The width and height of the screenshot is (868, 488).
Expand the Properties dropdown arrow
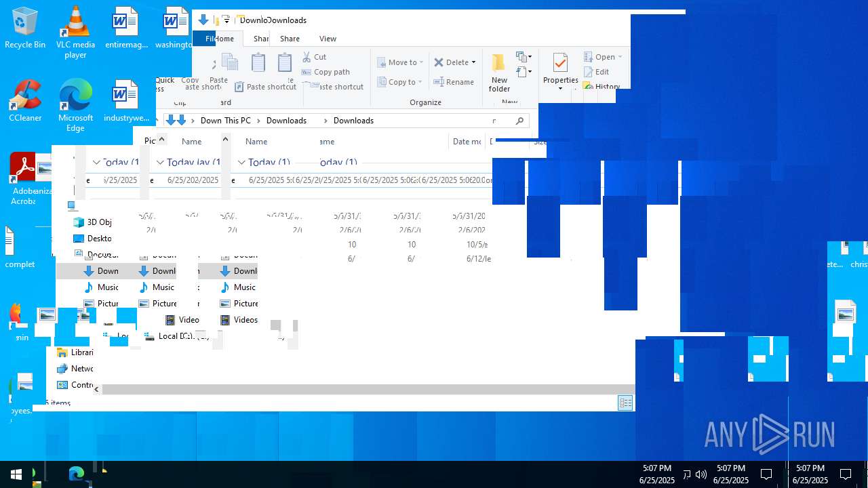560,89
